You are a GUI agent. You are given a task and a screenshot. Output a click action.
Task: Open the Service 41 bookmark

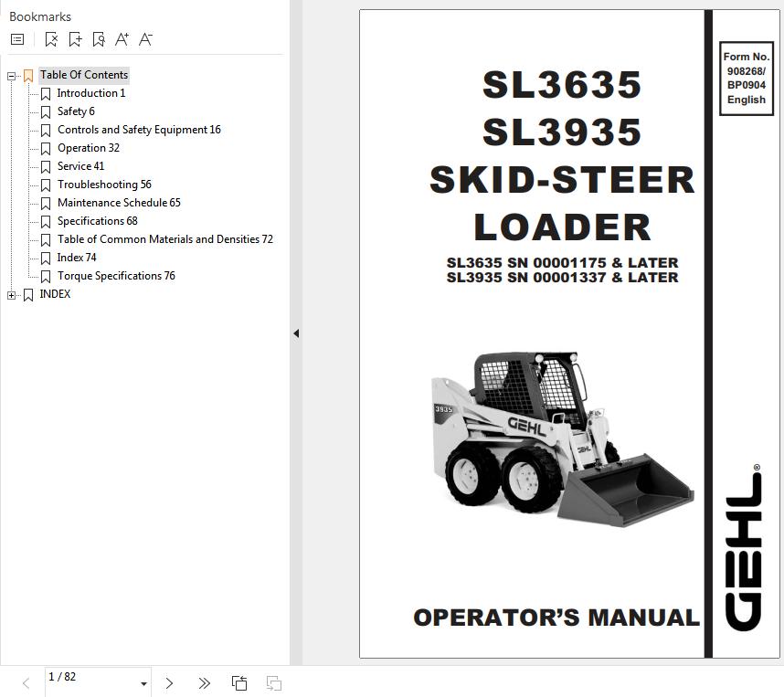point(80,166)
